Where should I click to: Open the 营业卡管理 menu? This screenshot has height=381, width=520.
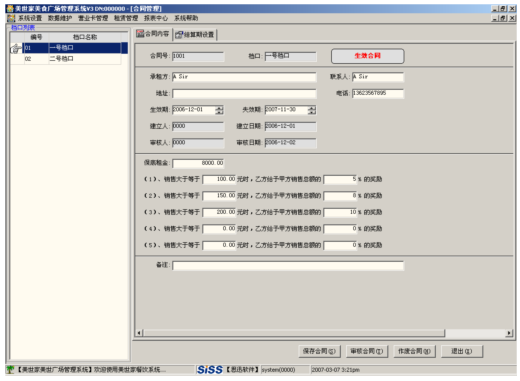click(x=93, y=18)
